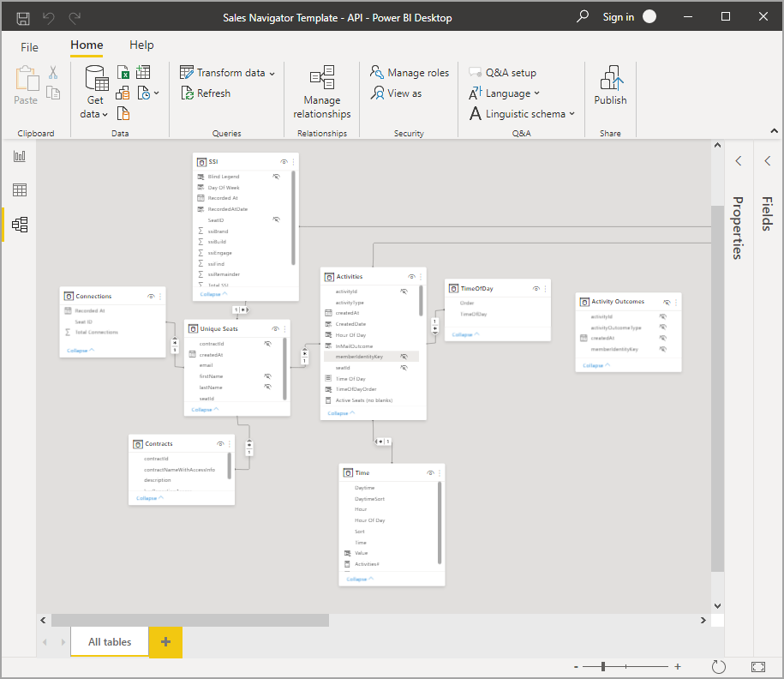Click the Dataverse icon
Viewport: 784px width, 679px height.
point(123,92)
